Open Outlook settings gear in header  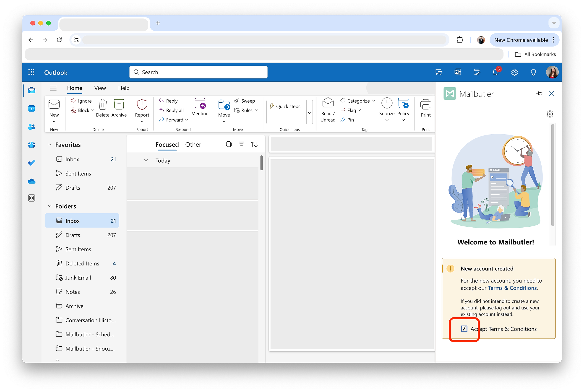click(514, 72)
